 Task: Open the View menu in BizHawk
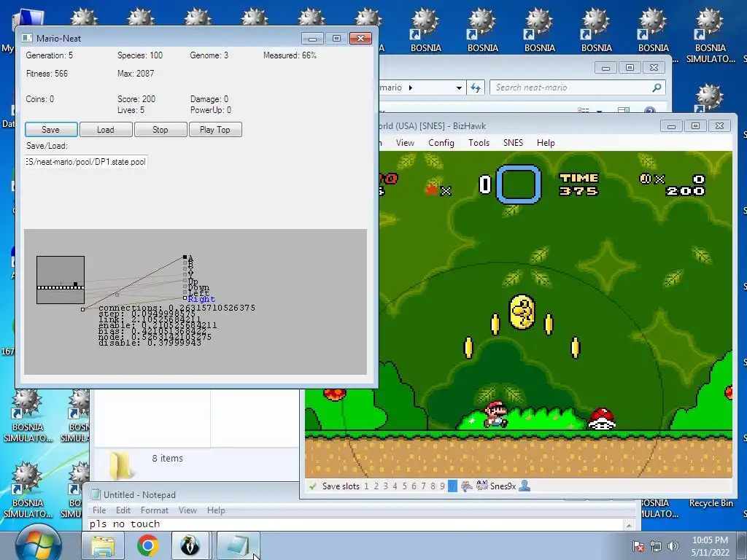405,143
